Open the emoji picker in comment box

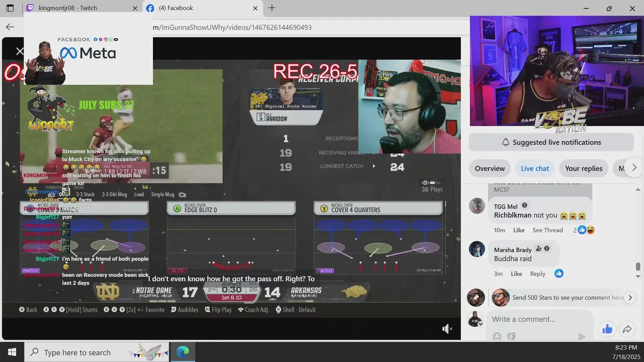[x=497, y=336]
